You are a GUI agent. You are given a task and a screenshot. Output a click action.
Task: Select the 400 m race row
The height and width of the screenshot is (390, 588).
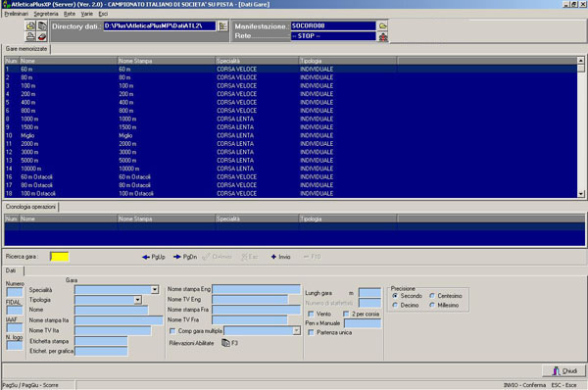(x=291, y=102)
